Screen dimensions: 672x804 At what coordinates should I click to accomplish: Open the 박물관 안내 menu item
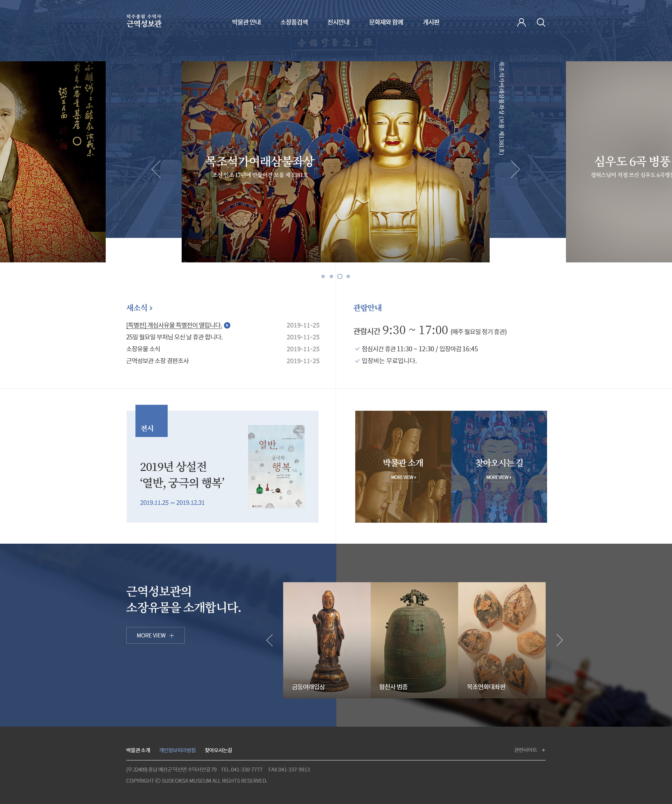pos(246,22)
